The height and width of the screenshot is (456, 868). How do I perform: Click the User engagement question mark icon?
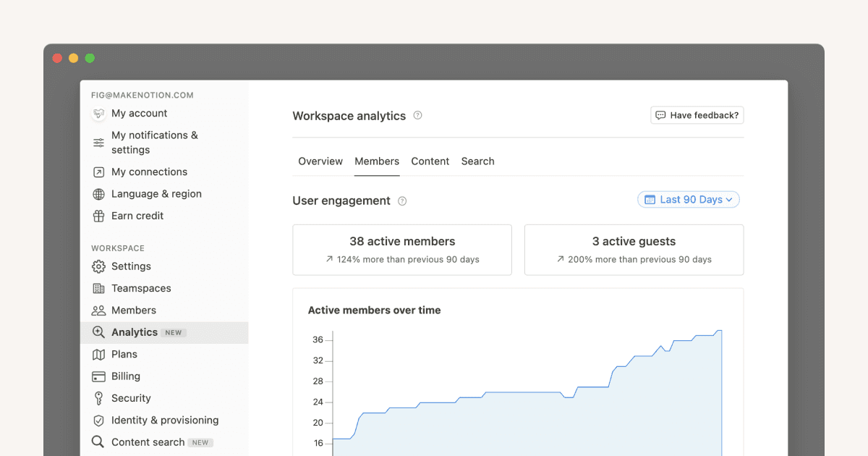point(402,200)
